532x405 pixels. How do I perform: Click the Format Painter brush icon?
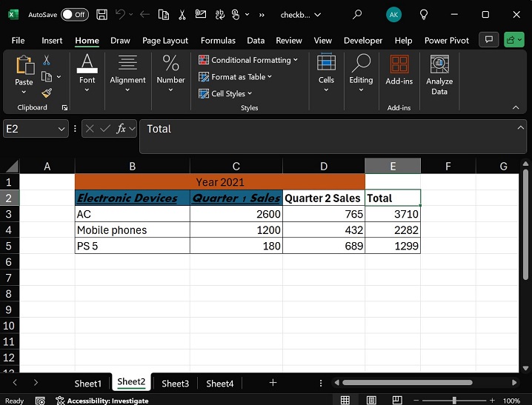[x=47, y=93]
